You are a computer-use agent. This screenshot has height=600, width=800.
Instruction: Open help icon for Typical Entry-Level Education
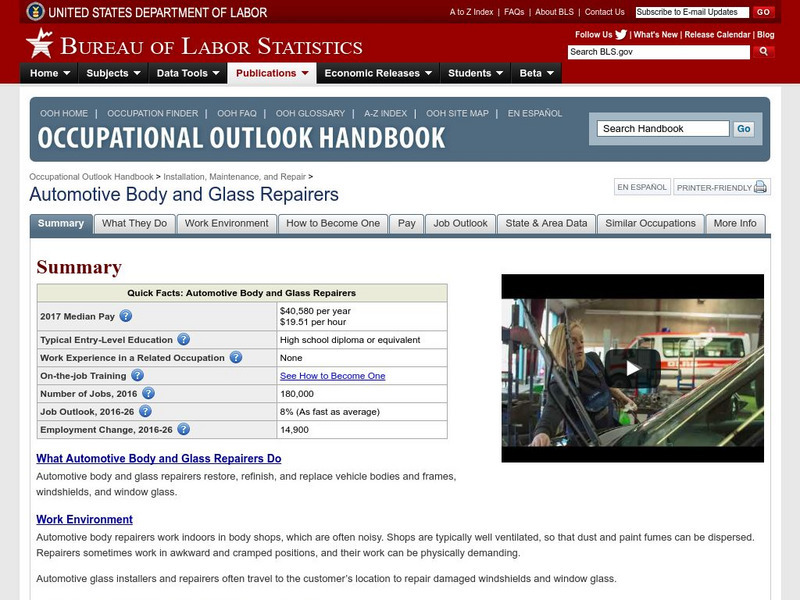(184, 339)
